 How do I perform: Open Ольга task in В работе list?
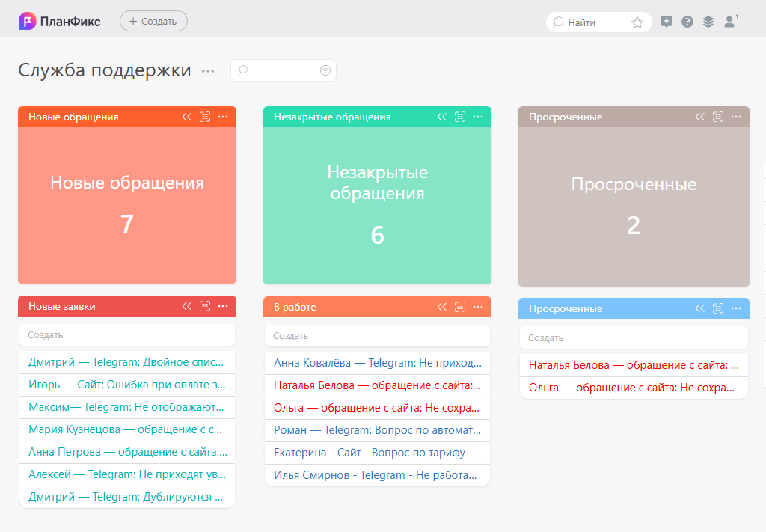click(x=377, y=408)
